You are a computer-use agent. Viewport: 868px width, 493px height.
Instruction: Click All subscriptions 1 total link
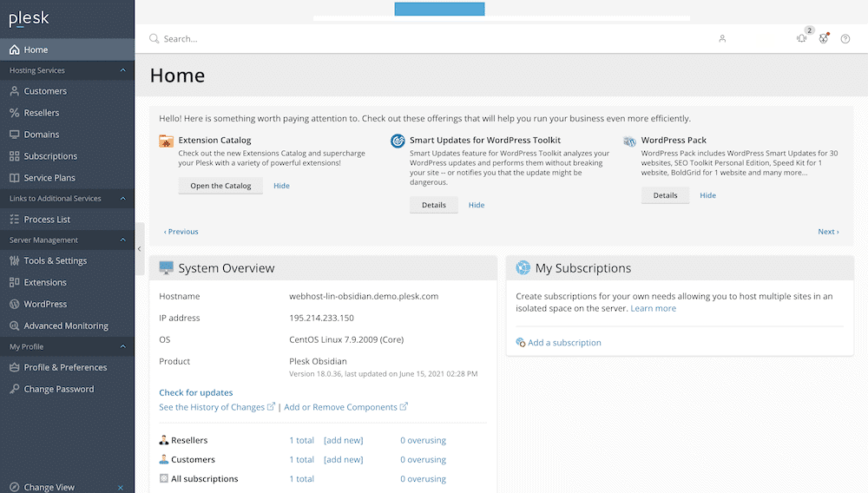pos(302,479)
